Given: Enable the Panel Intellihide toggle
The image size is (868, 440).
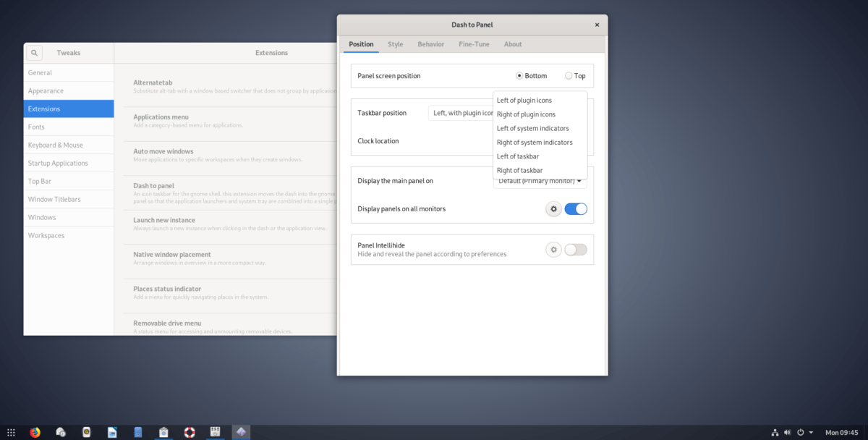Looking at the screenshot, I should [x=576, y=249].
